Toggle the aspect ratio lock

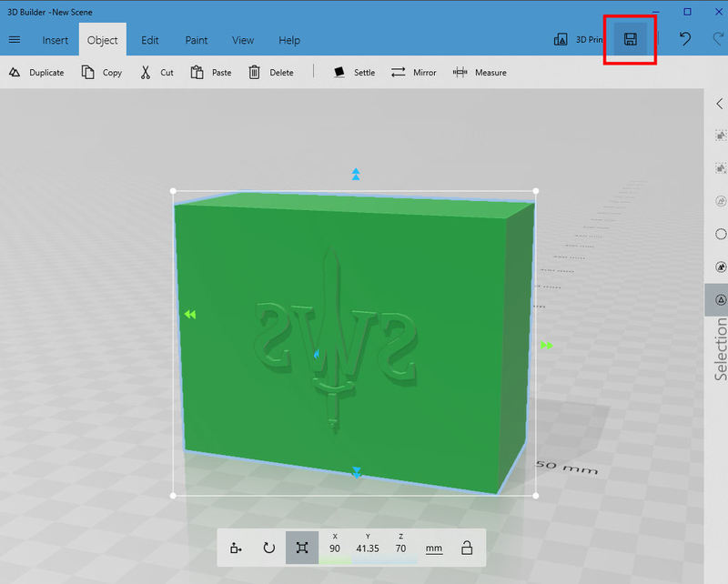point(466,548)
